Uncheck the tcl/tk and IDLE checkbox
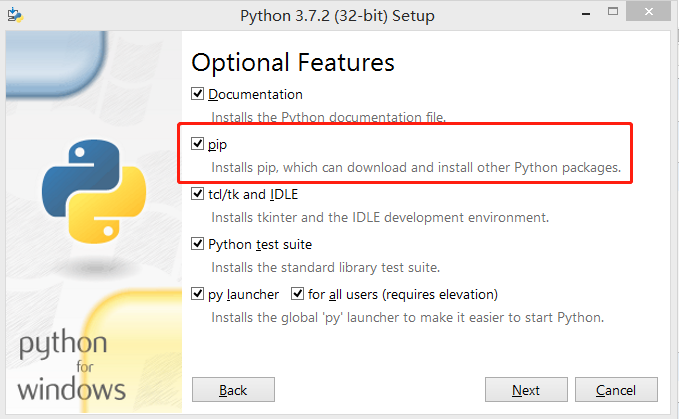 197,193
